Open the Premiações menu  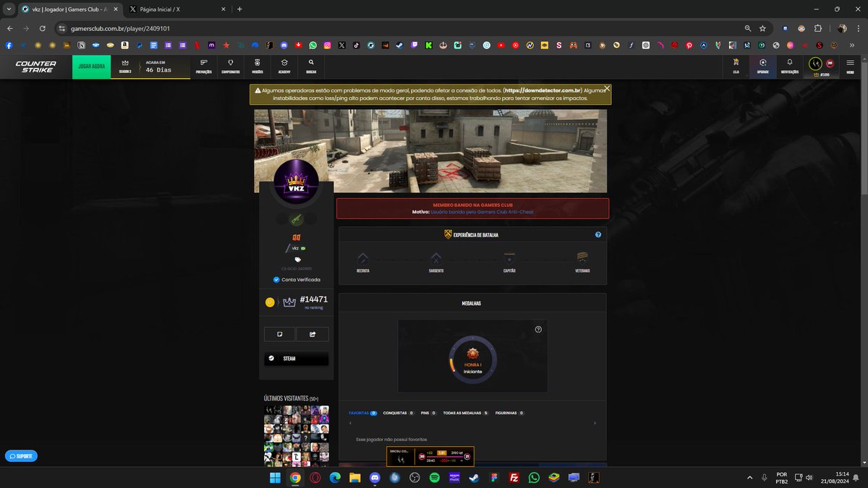204,67
